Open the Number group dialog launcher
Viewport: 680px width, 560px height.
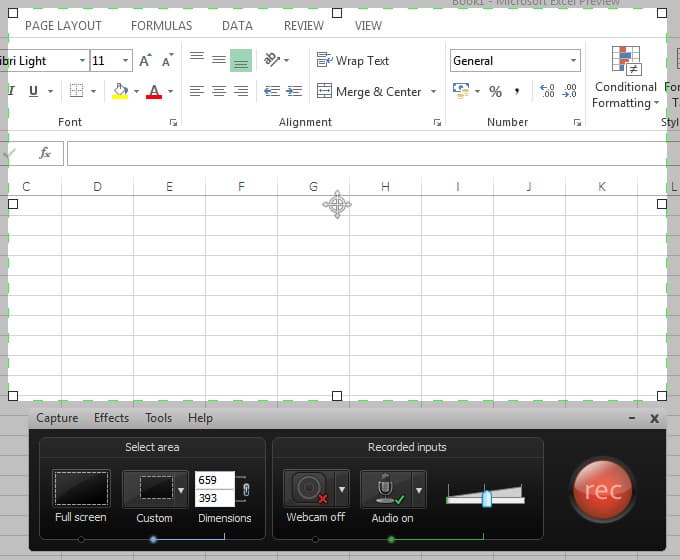click(577, 123)
